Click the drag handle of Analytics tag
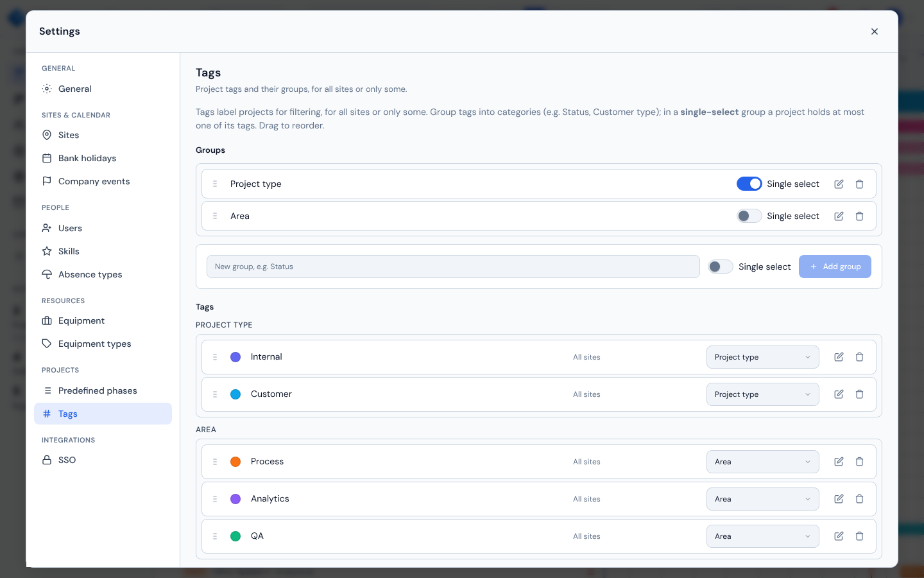The image size is (924, 578). pyautogui.click(x=215, y=499)
